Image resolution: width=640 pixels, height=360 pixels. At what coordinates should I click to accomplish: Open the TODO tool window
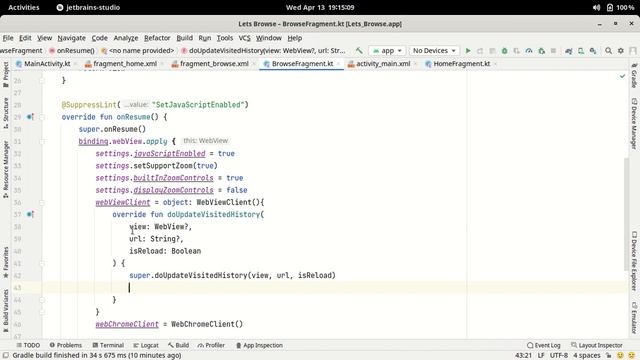28,345
